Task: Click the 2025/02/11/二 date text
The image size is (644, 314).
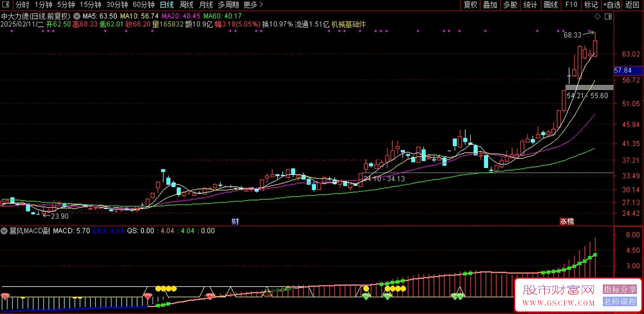Action: (x=23, y=24)
